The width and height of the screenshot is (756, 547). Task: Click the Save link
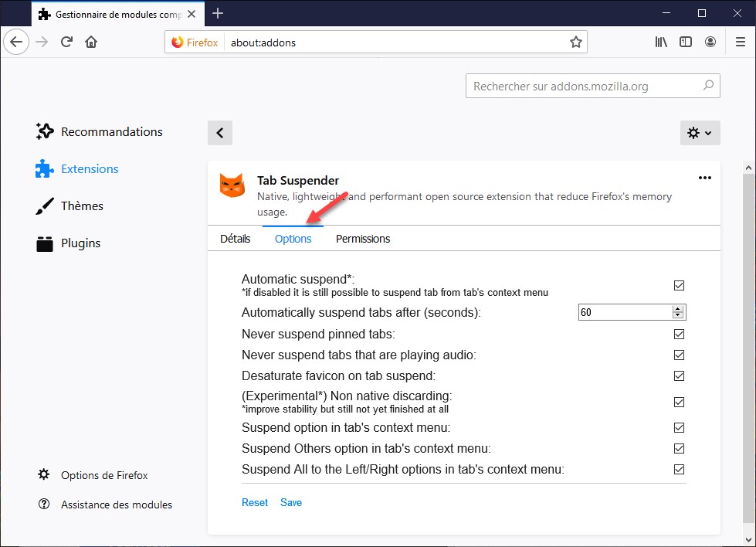coord(291,502)
